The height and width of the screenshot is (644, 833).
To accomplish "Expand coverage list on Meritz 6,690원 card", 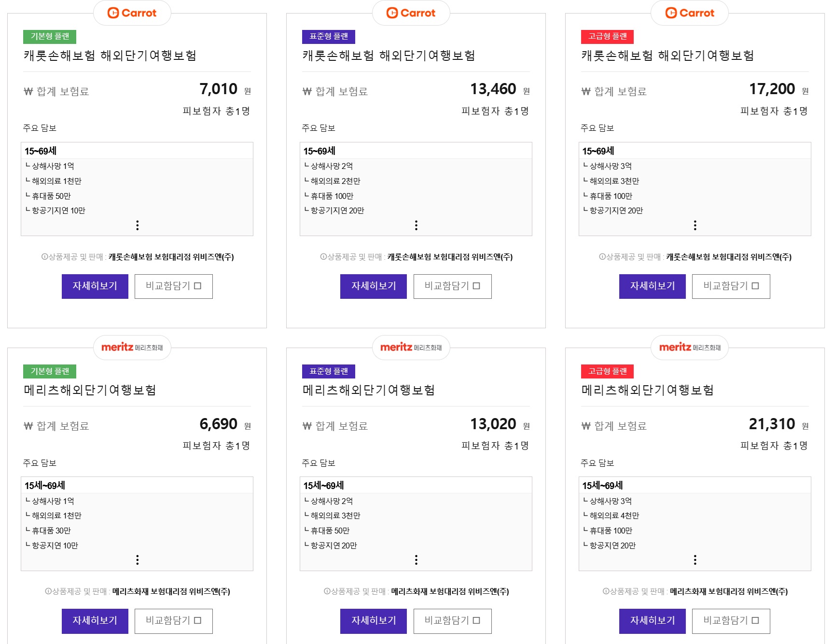I will click(x=138, y=560).
